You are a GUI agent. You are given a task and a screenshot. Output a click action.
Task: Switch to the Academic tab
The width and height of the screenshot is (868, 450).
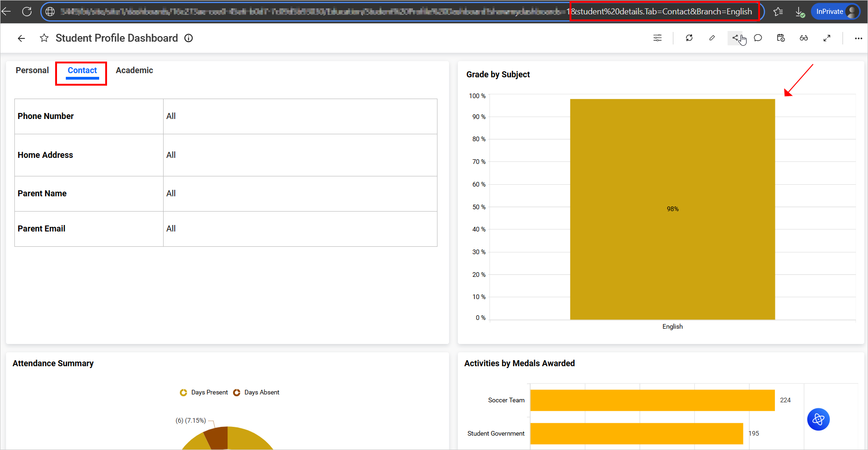click(x=134, y=70)
